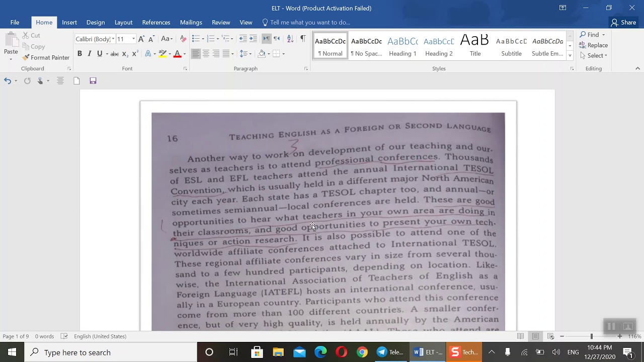Switch to Web Layout view in status bar
644x362 pixels.
tap(551, 336)
